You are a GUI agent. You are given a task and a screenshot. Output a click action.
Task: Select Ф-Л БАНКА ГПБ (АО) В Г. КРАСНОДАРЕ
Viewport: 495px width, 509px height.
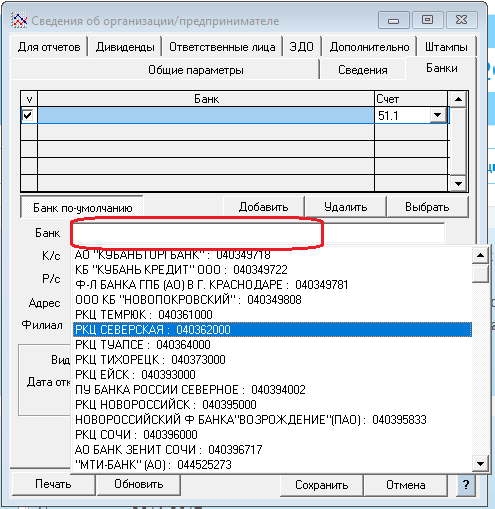(272, 285)
